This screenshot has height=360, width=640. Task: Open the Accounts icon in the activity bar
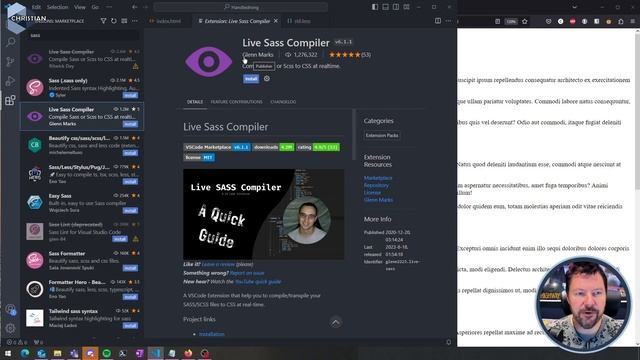(11, 309)
